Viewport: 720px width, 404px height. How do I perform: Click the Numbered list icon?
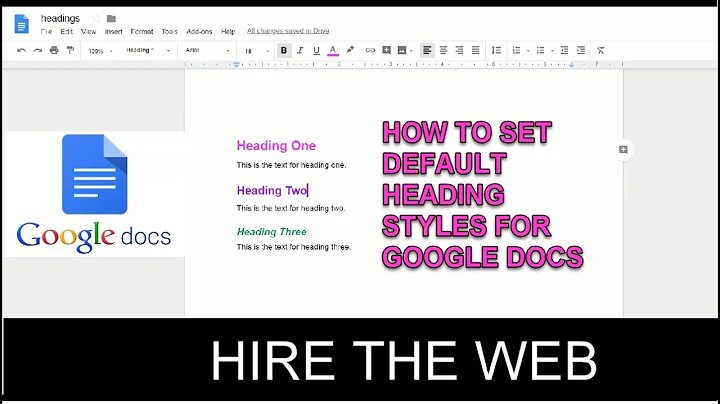click(517, 50)
